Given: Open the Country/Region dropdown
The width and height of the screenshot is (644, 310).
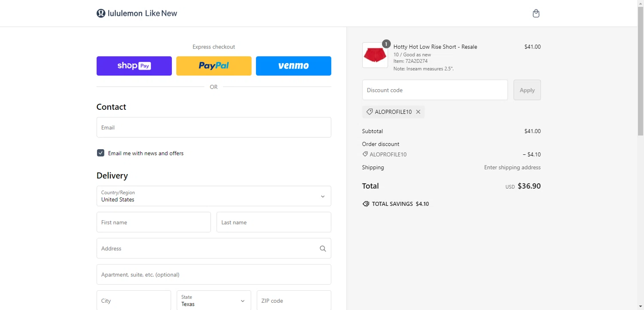Looking at the screenshot, I should [214, 196].
